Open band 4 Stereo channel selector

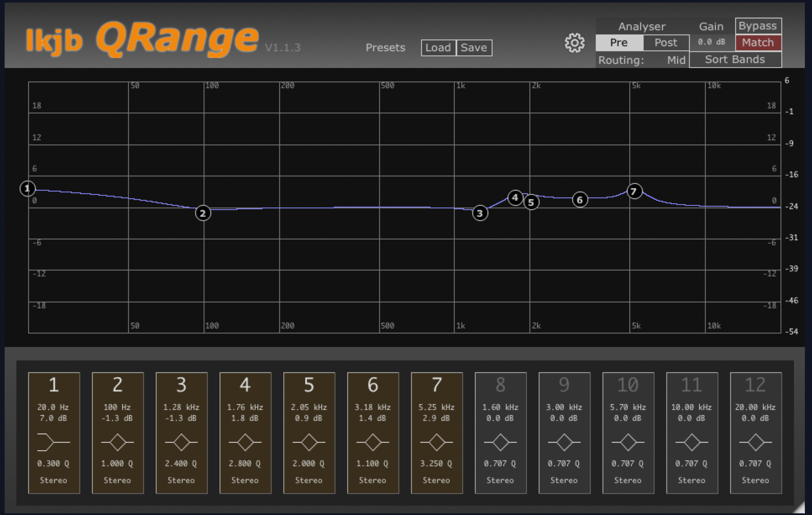coord(245,480)
